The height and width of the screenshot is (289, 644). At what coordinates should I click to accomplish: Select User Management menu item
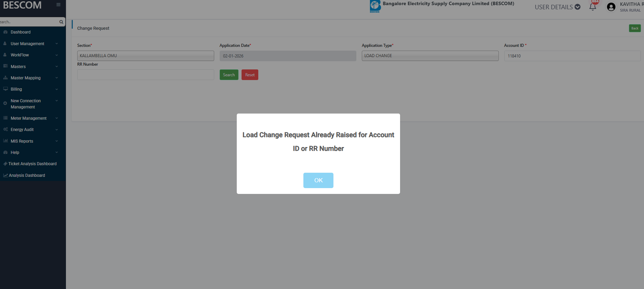(x=27, y=44)
